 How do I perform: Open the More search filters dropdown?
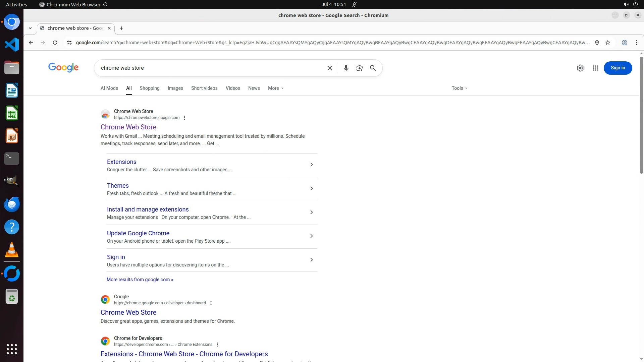[x=275, y=88]
